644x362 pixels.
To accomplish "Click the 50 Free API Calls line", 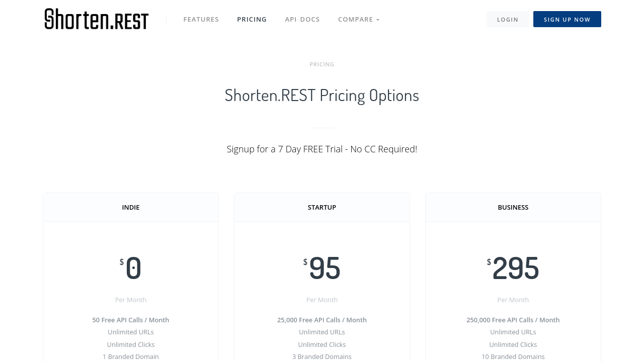I will 131,320.
